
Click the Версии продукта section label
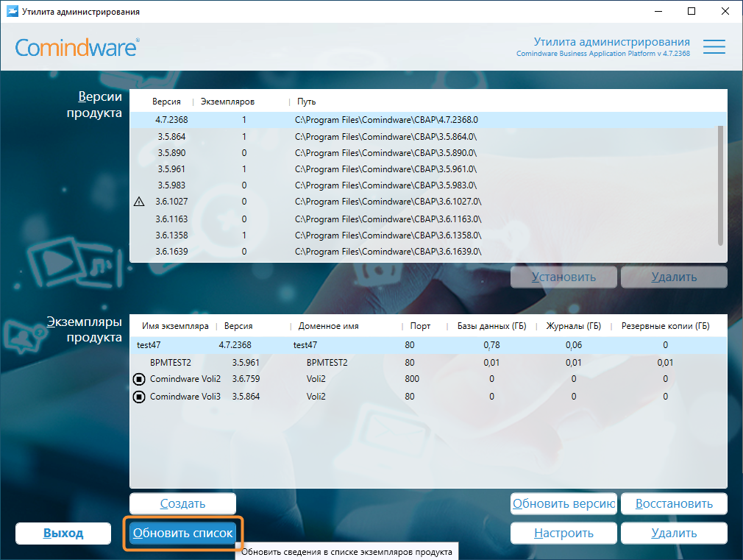tap(94, 104)
